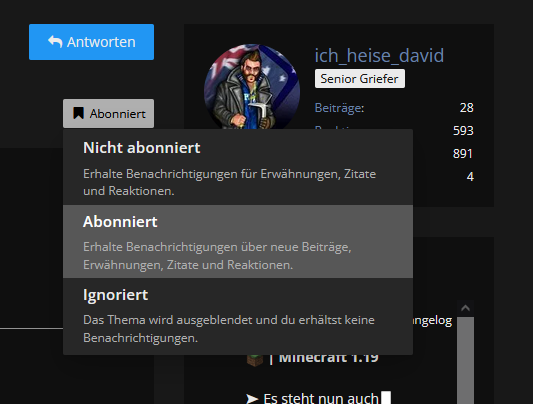This screenshot has height=404, width=533.
Task: Select the Ignoriert option to hide the topic
Action: (238, 316)
